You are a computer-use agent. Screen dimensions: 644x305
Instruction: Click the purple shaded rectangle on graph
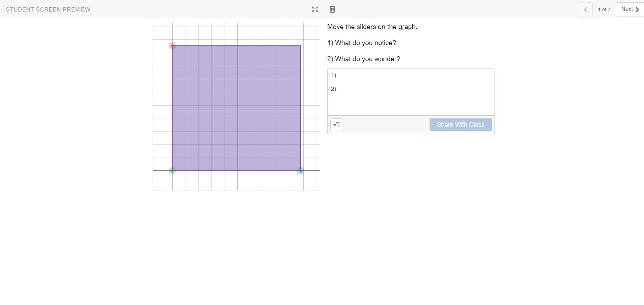pos(236,108)
